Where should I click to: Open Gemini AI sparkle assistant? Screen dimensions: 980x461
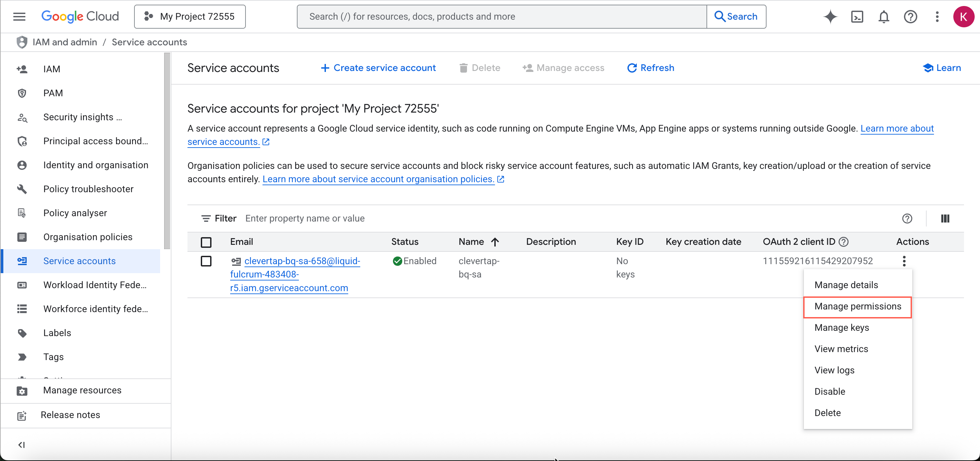point(830,17)
